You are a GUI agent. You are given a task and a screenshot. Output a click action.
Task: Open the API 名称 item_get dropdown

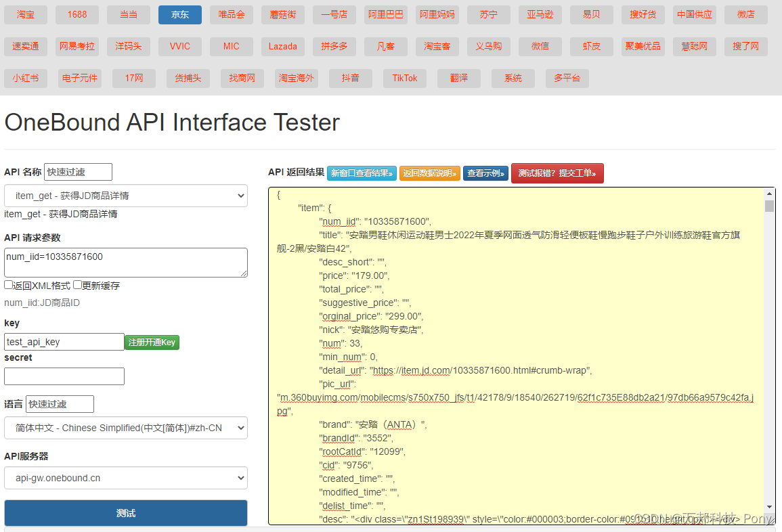tap(126, 196)
